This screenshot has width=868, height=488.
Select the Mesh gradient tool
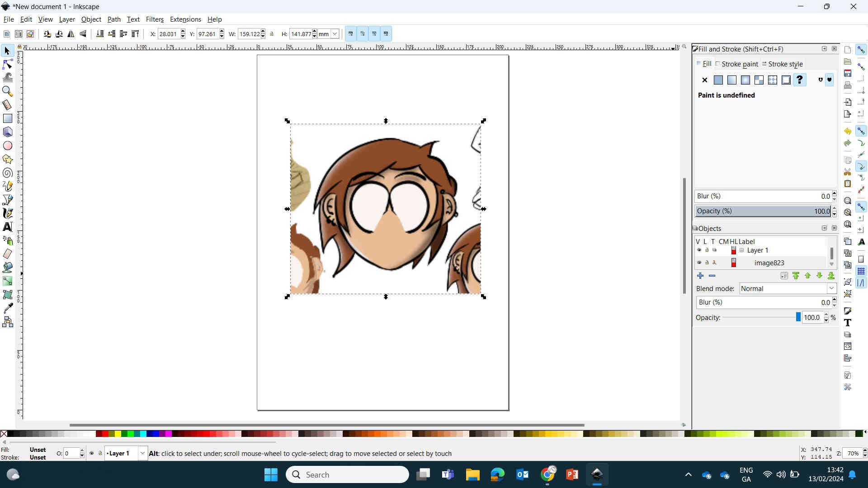(x=7, y=295)
